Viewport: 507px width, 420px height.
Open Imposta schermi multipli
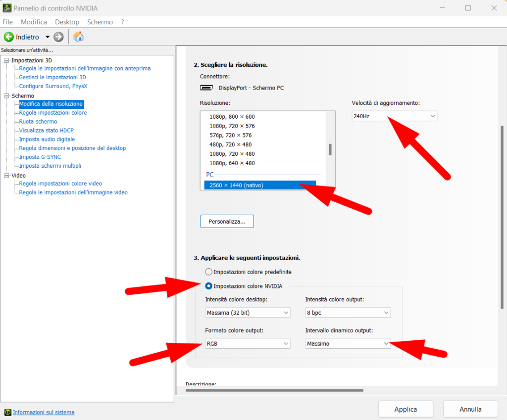coord(50,166)
